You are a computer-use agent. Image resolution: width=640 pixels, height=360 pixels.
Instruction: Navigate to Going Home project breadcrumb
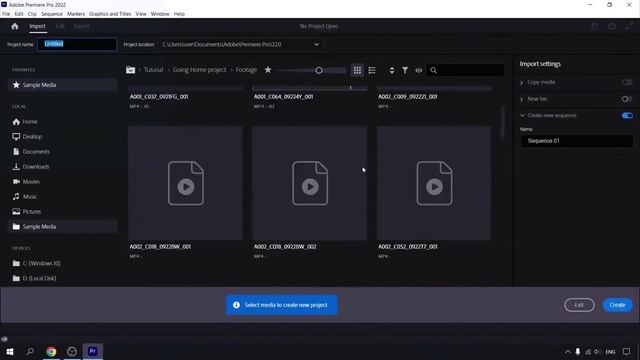click(199, 70)
